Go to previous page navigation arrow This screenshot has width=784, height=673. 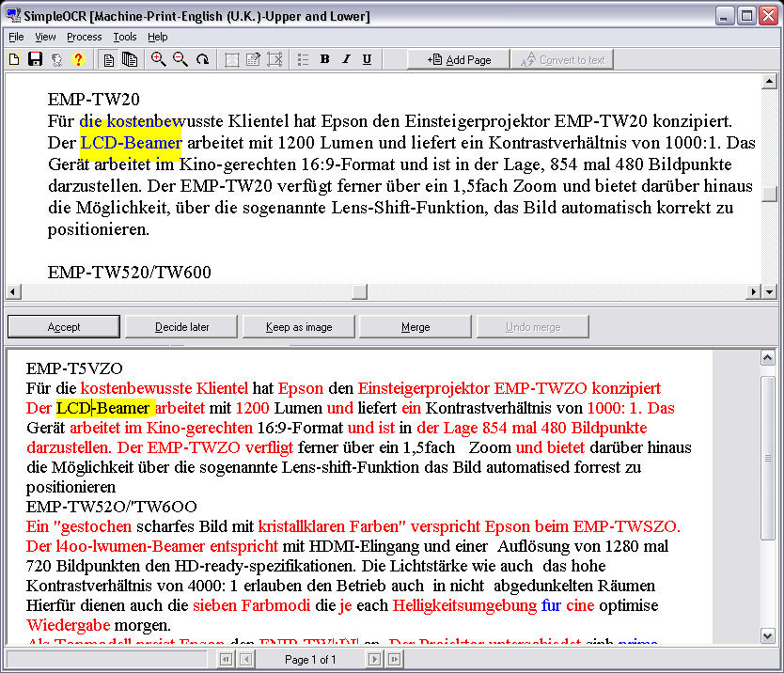pyautogui.click(x=245, y=659)
